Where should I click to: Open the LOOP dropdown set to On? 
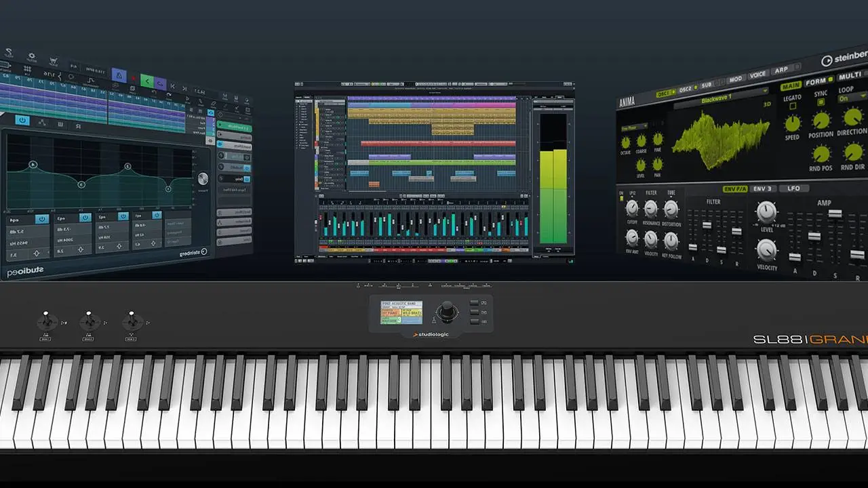click(852, 98)
